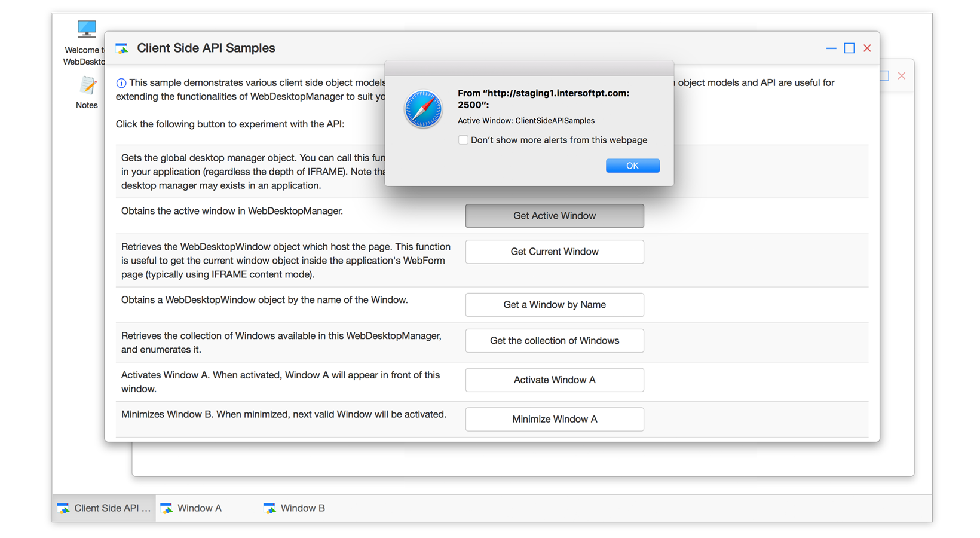Screen dimensions: 980x538
Task: Click the Safari compass icon in alert
Action: (423, 109)
